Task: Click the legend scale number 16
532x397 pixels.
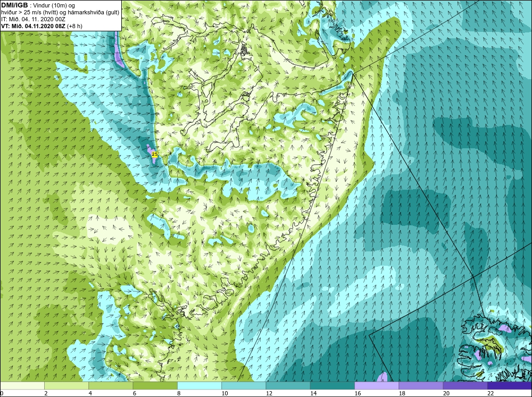Action: click(x=358, y=393)
